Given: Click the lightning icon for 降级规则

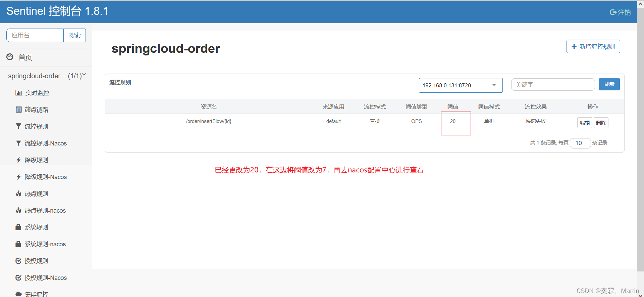Looking at the screenshot, I should (x=19, y=160).
